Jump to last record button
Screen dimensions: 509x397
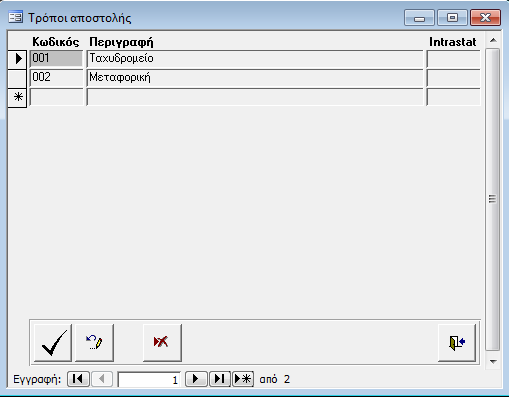219,379
